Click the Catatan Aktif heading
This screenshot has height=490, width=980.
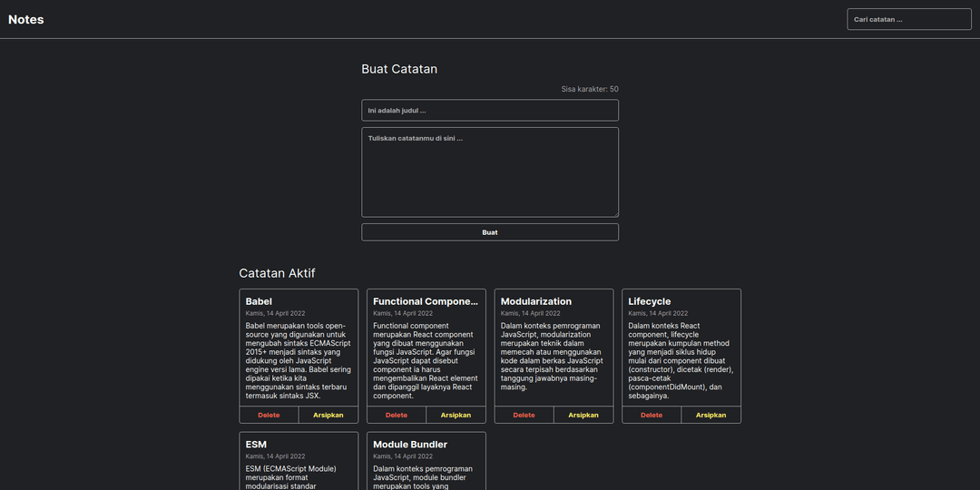277,273
